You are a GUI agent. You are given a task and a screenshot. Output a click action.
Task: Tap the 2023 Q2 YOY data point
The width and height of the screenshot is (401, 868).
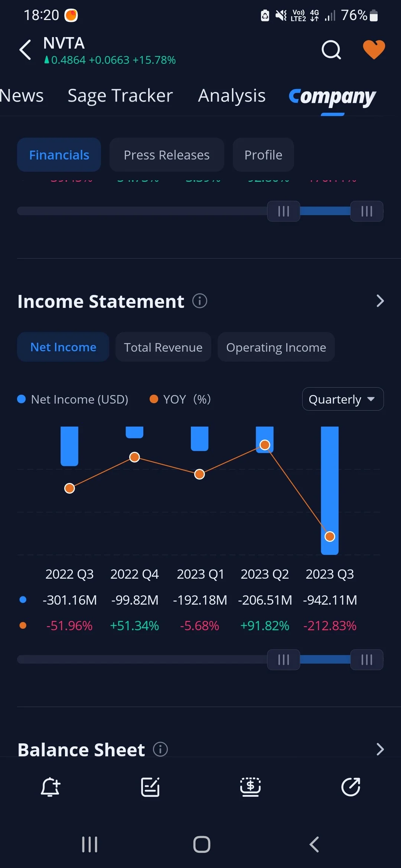(x=265, y=445)
